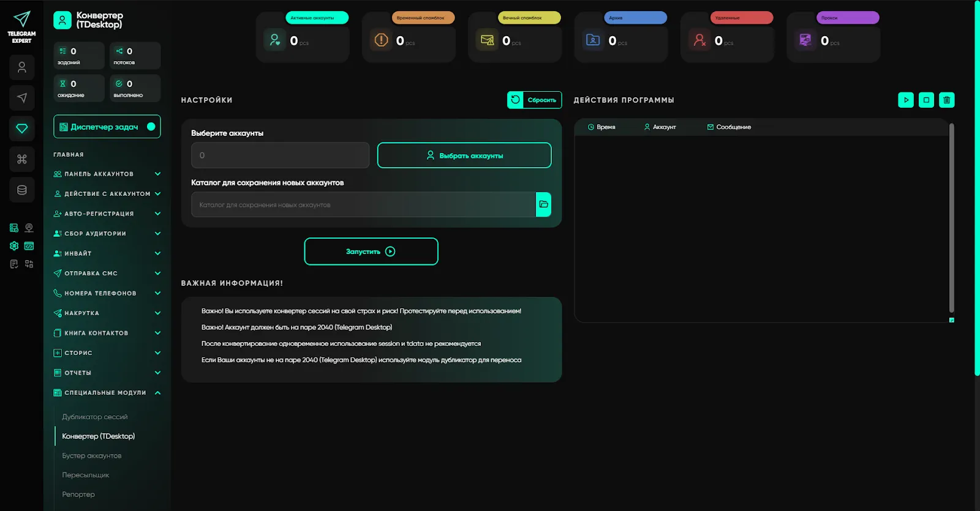The image size is (980, 511).
Task: Click the Запустить button
Action: click(371, 252)
